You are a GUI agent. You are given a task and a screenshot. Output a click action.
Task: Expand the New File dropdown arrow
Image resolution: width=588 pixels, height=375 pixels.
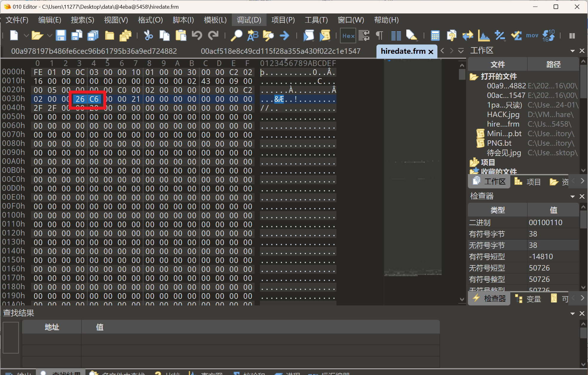[x=26, y=36]
